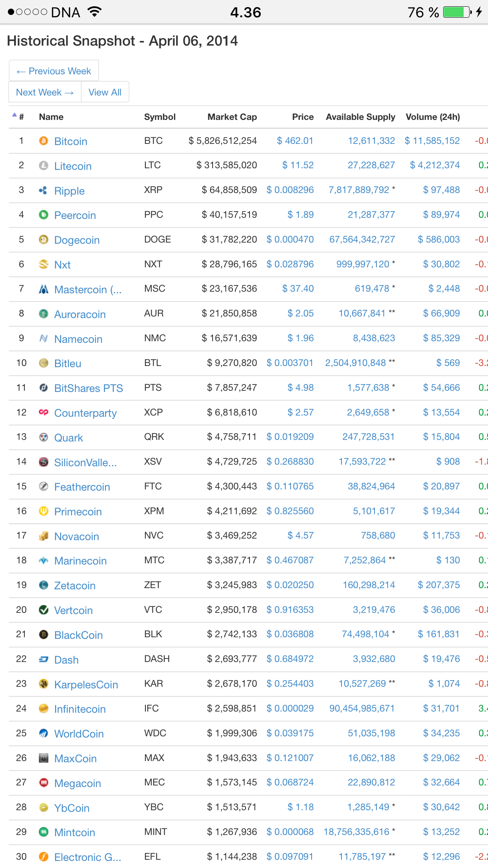
Task: Click the Vertcoin checkmark logo icon
Action: click(44, 610)
